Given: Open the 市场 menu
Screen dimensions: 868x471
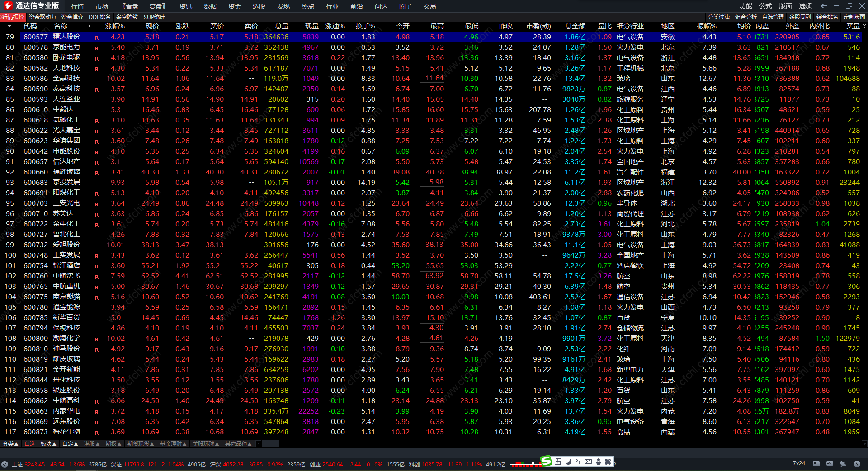Looking at the screenshot, I should (x=102, y=6).
